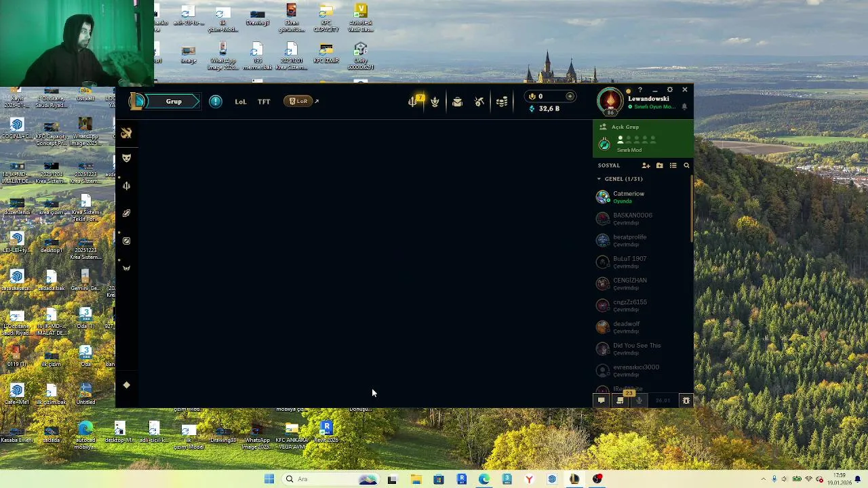
Task: Select friend BuLuT 1907
Action: (642, 262)
